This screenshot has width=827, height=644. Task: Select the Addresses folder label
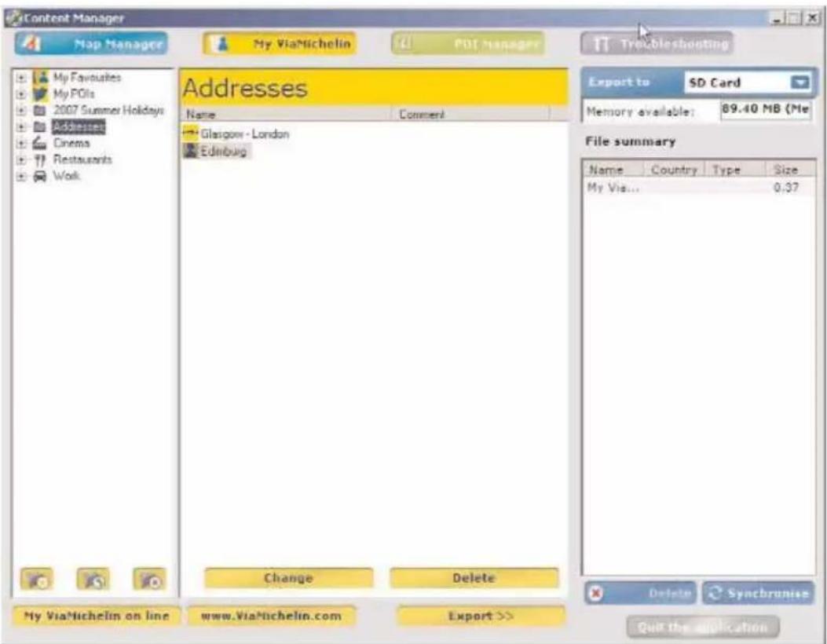[79, 126]
